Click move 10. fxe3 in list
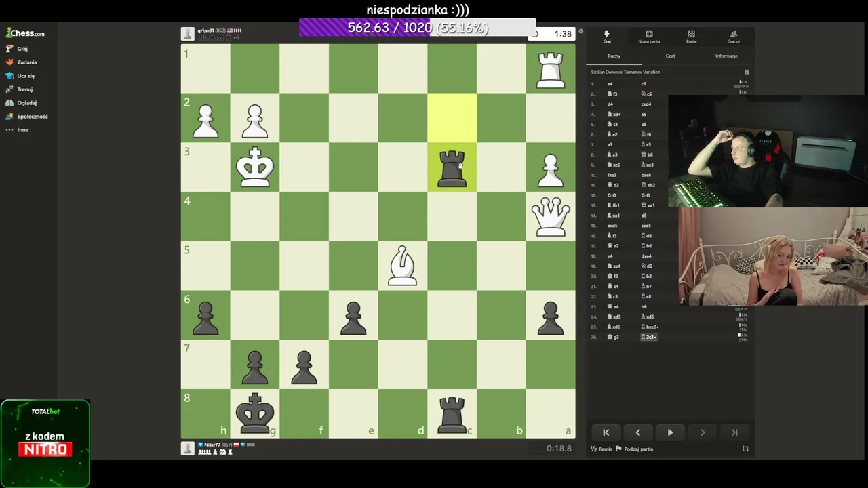Image resolution: width=868 pixels, height=488 pixels. point(612,175)
